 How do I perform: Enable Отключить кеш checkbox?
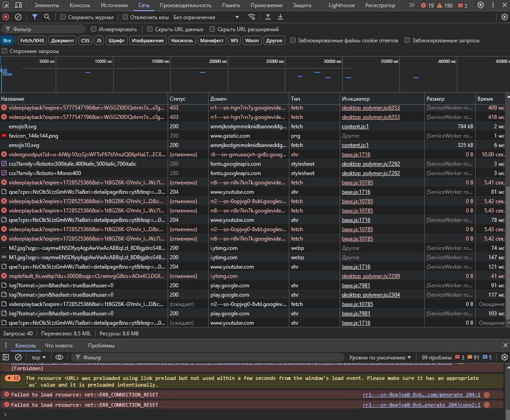click(125, 17)
